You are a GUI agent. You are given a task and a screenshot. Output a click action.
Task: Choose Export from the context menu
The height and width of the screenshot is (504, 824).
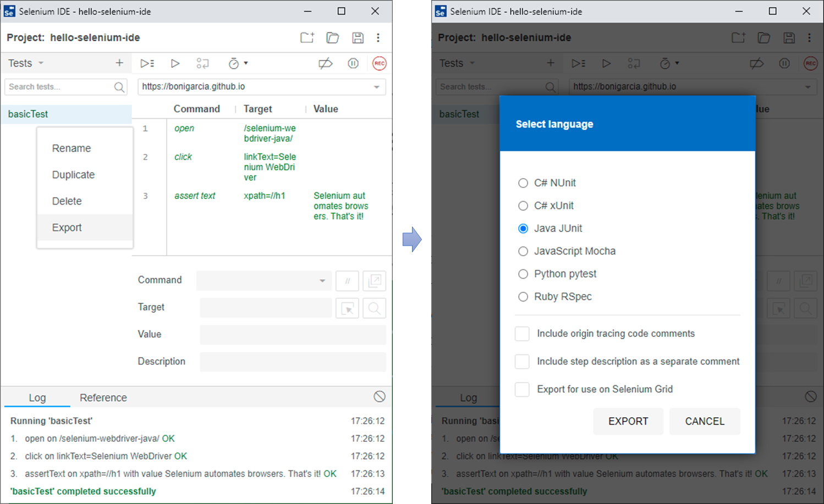(x=67, y=228)
